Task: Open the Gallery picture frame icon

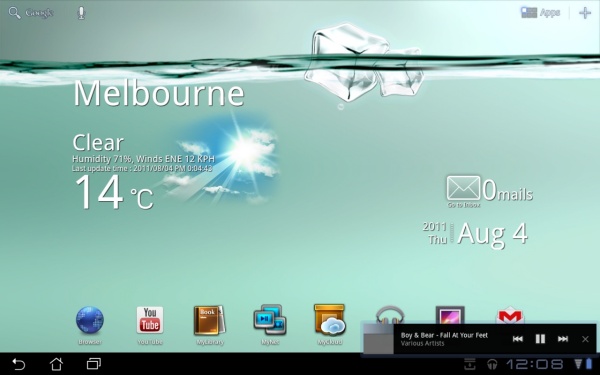Action: click(450, 315)
